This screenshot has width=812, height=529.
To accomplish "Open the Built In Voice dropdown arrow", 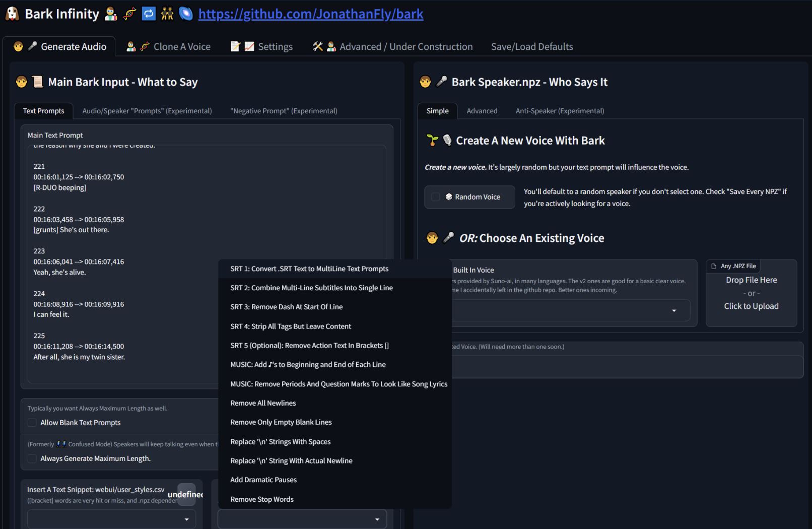I will (674, 311).
